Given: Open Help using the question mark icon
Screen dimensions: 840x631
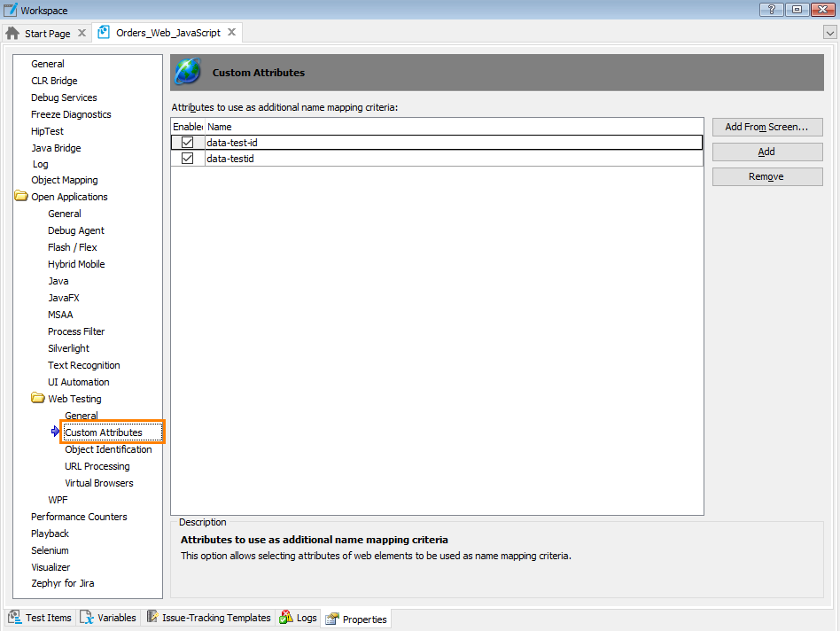Looking at the screenshot, I should click(771, 10).
